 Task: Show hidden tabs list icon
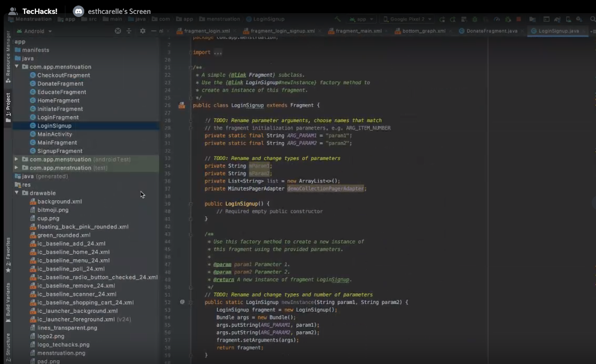[593, 31]
